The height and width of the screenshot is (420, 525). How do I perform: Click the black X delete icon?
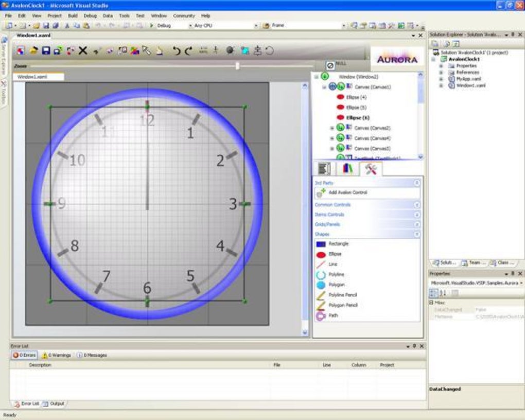(82, 50)
